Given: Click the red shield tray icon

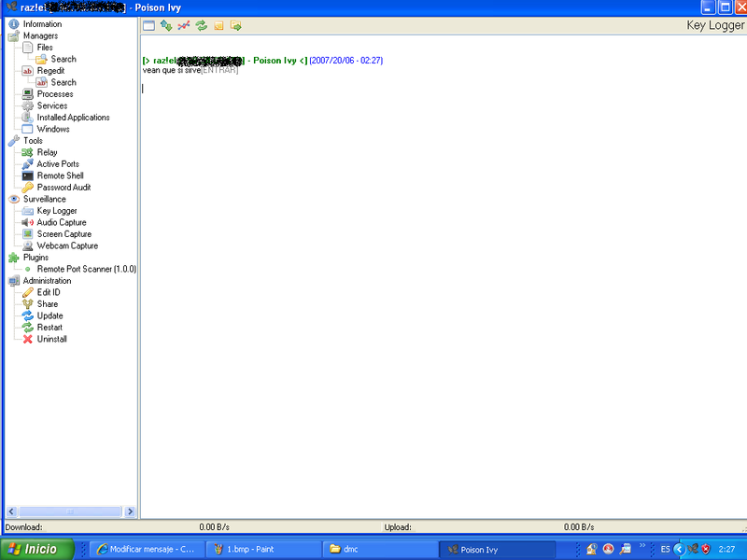Looking at the screenshot, I should (706, 549).
